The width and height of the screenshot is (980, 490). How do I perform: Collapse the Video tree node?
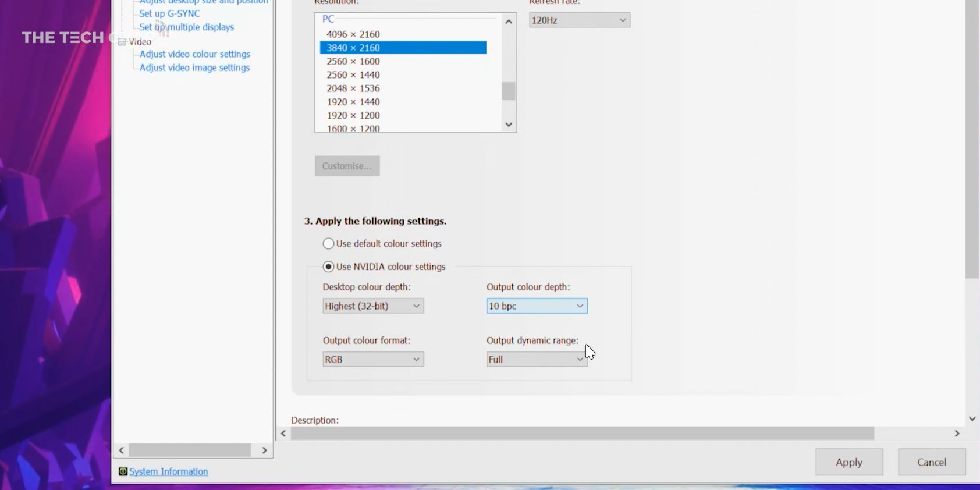coord(122,42)
